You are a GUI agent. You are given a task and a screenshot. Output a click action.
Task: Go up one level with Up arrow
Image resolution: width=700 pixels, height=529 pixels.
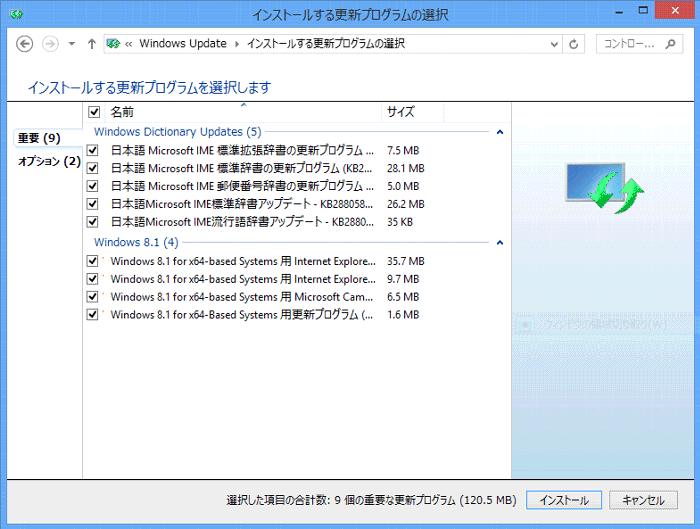(x=92, y=44)
